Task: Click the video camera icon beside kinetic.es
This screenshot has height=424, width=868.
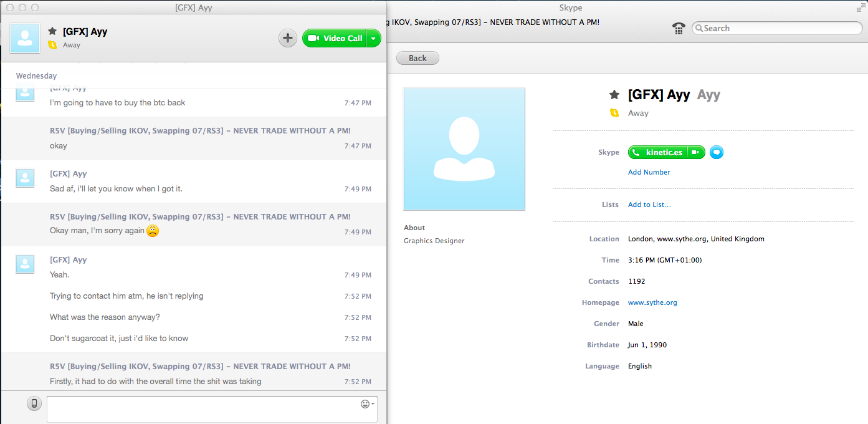Action: coord(697,153)
